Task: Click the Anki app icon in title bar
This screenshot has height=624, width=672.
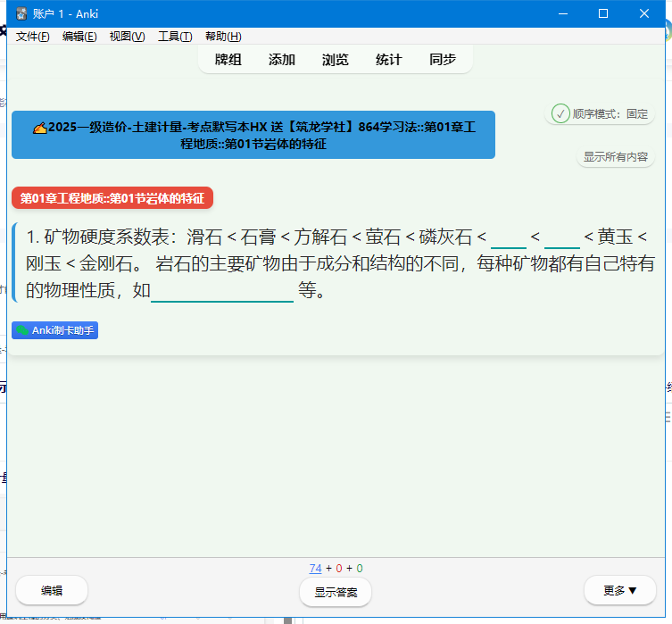Action: [21, 13]
